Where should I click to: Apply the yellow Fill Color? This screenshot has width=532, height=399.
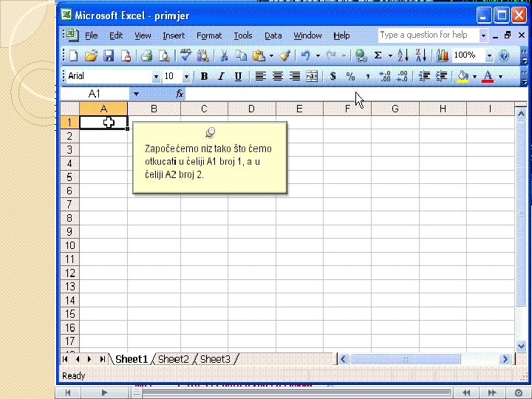463,77
